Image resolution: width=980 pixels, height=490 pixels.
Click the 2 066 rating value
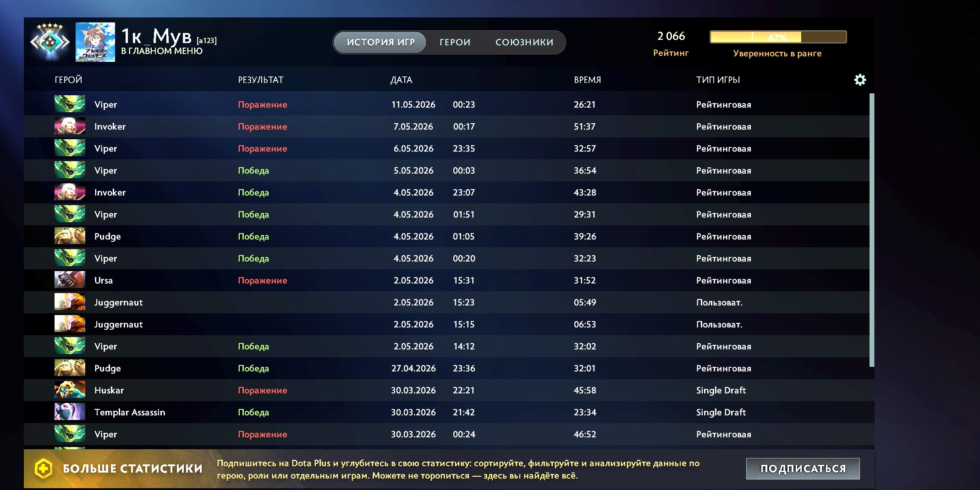click(671, 36)
